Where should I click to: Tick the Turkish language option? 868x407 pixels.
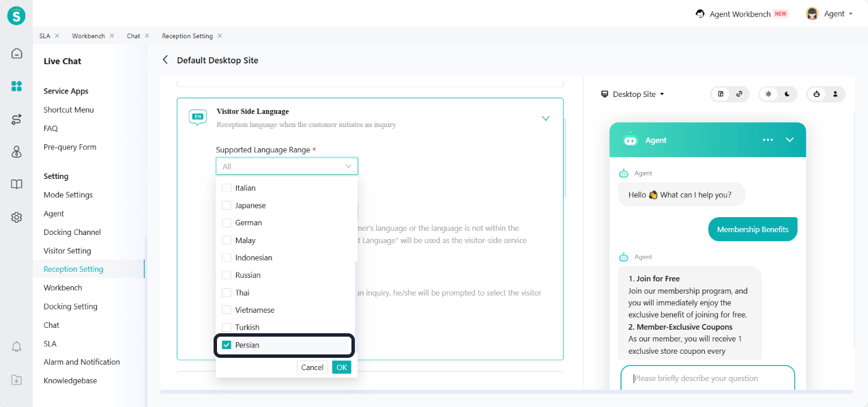click(x=227, y=327)
